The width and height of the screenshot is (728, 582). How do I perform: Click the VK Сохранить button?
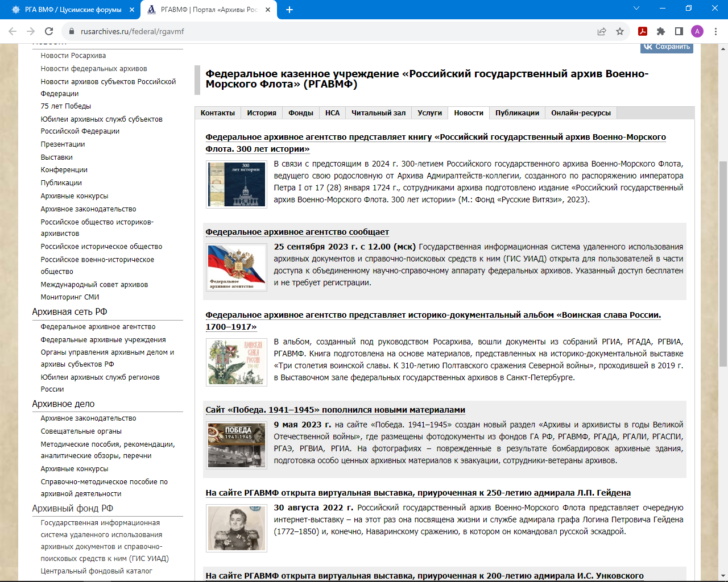point(667,47)
